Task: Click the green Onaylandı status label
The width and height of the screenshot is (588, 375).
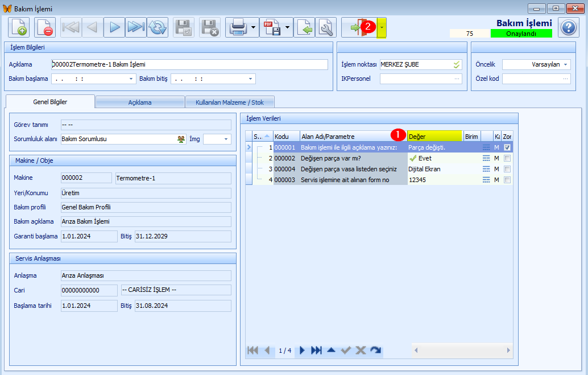Action: click(521, 34)
